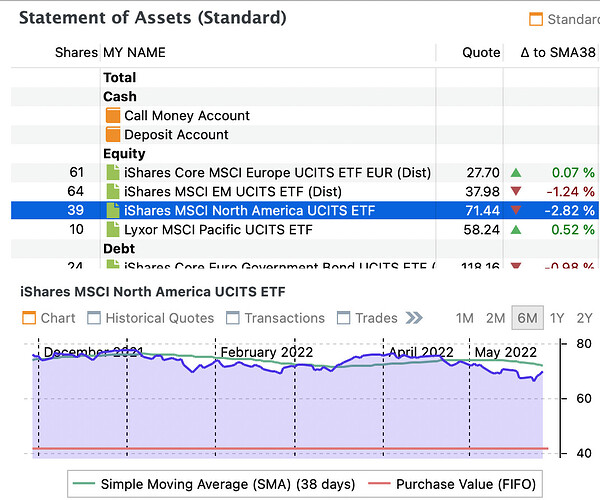
Task: Expand hidden tabs with double chevron
Action: click(x=414, y=318)
